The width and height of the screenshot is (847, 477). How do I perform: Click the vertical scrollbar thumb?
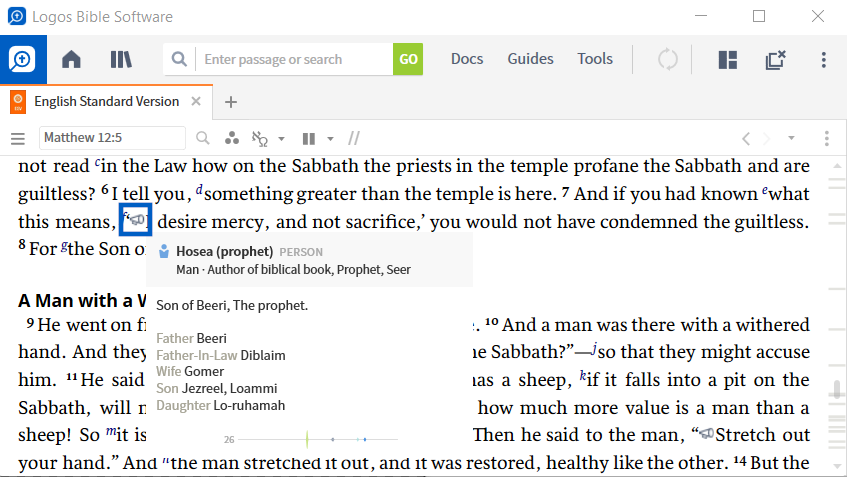(x=837, y=389)
